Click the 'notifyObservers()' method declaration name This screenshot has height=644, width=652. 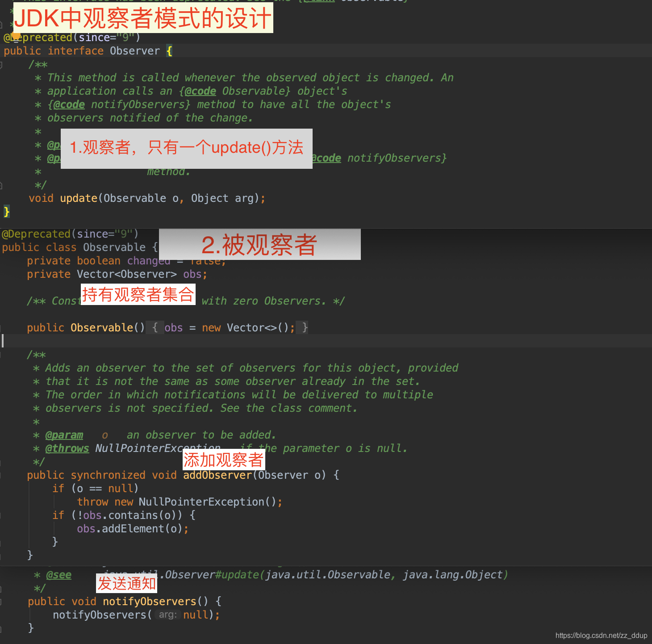tap(155, 602)
